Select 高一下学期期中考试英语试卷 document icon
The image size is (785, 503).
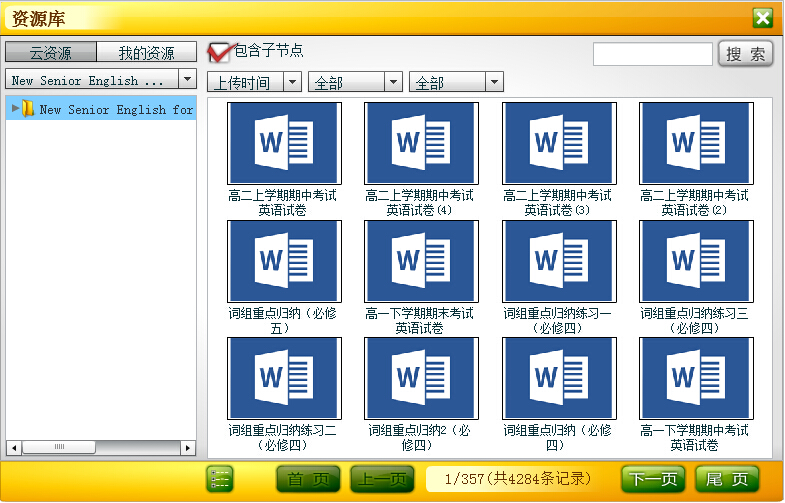[696, 378]
